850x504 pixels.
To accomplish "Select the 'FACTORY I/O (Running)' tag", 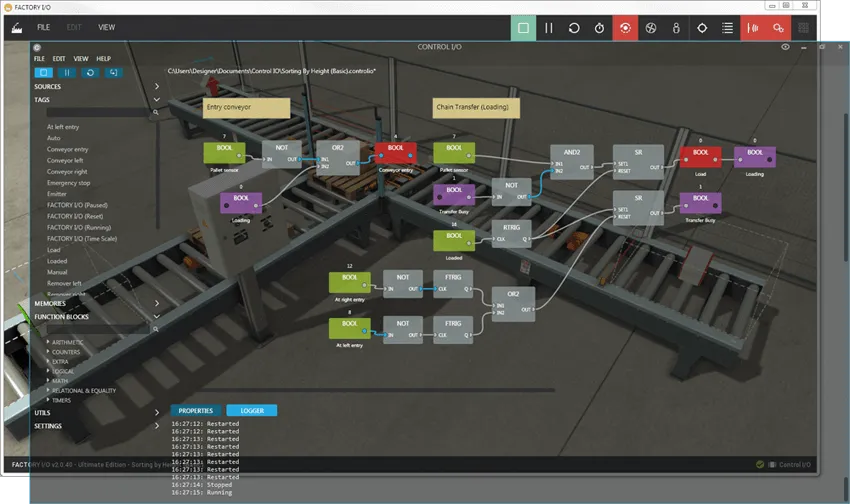I will tap(79, 228).
